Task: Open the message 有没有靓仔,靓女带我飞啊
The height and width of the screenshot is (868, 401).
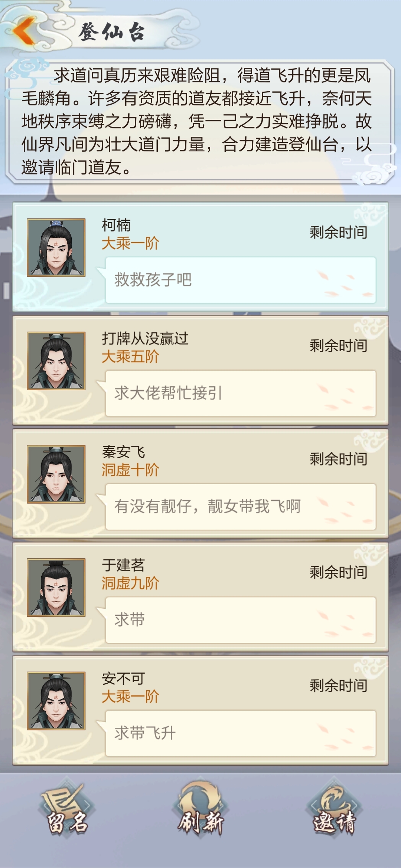Action: (241, 507)
